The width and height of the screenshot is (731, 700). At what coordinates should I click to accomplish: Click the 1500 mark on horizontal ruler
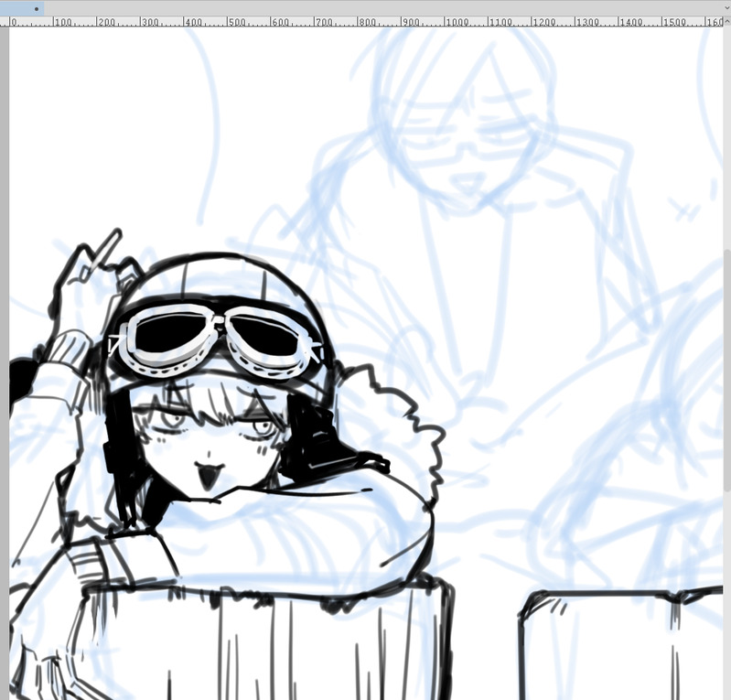(674, 22)
